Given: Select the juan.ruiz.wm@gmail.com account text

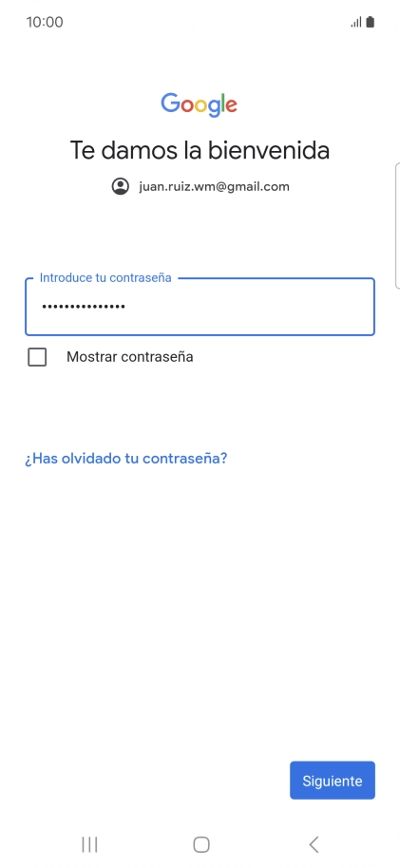Looking at the screenshot, I should point(214,186).
